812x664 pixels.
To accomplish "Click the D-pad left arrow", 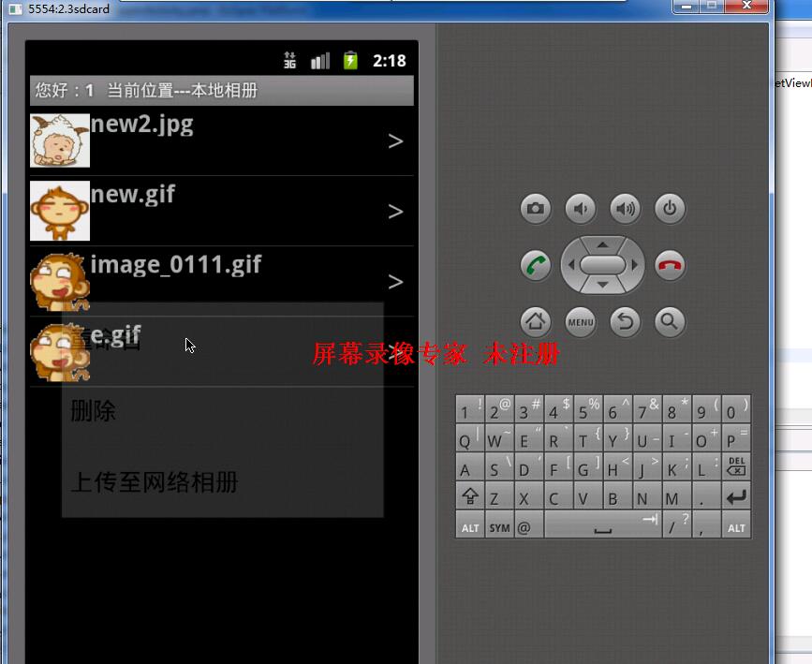I will point(571,265).
